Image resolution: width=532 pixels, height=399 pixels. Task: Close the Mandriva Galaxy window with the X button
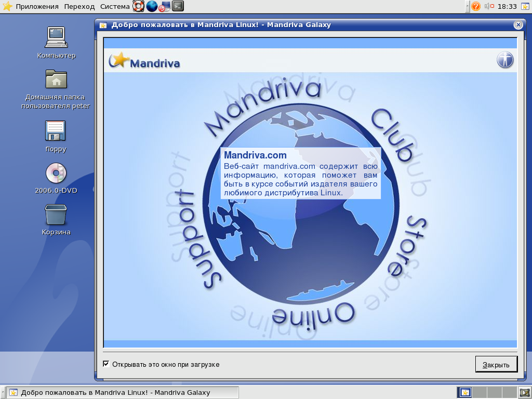coord(518,25)
